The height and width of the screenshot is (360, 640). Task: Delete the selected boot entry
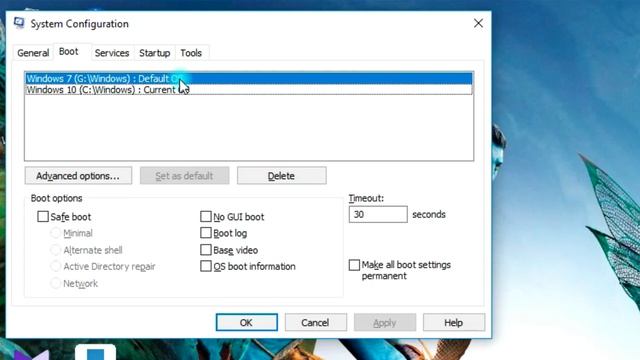point(282,176)
